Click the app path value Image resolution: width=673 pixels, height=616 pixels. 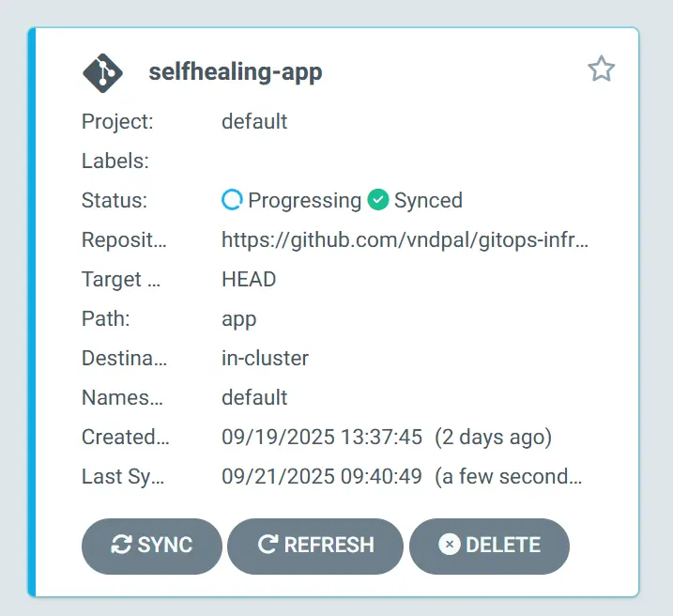coord(239,318)
